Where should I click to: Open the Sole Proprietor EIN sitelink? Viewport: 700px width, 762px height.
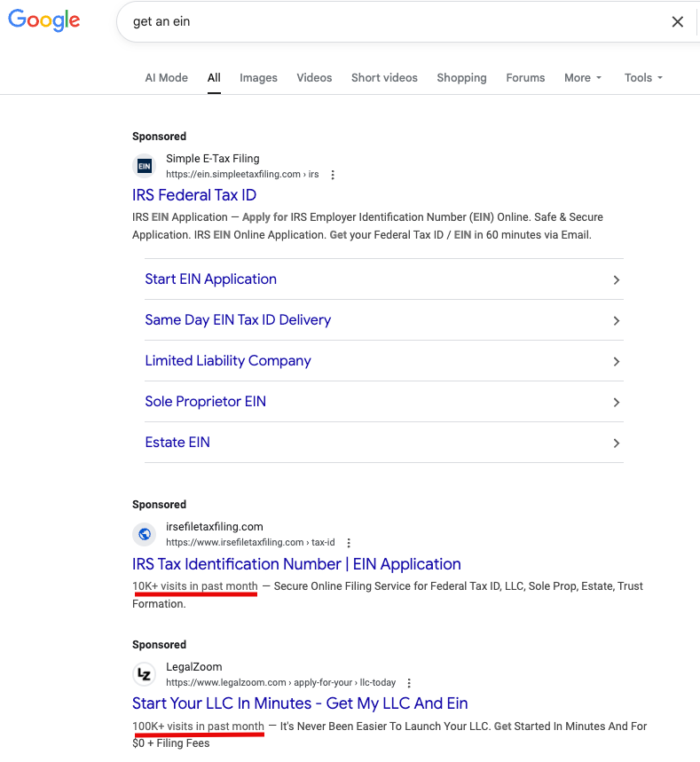click(x=206, y=402)
